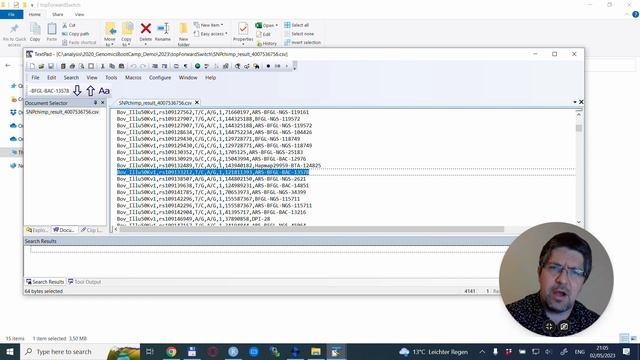Redo the edit in TextPad toolbar
The image size is (640, 360).
pos(142,66)
